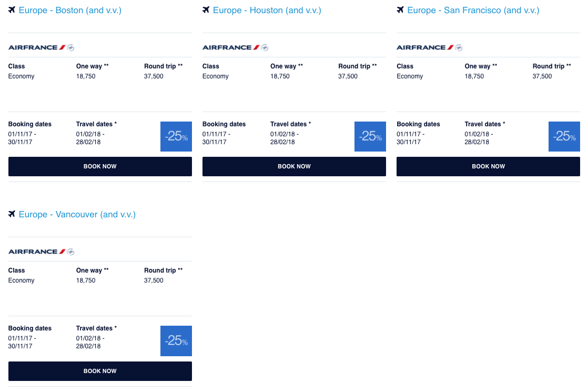
Task: Click the SkyTeam emblem in Vancouver card
Action: click(x=70, y=252)
